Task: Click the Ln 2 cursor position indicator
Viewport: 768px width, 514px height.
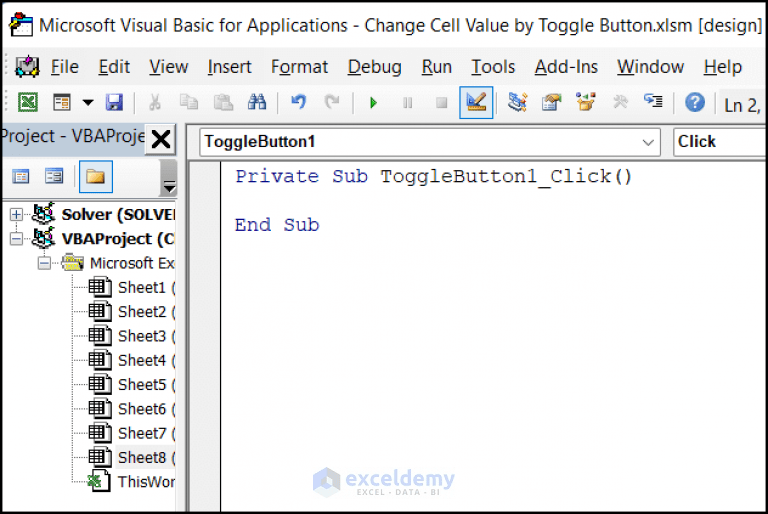Action: (x=742, y=105)
